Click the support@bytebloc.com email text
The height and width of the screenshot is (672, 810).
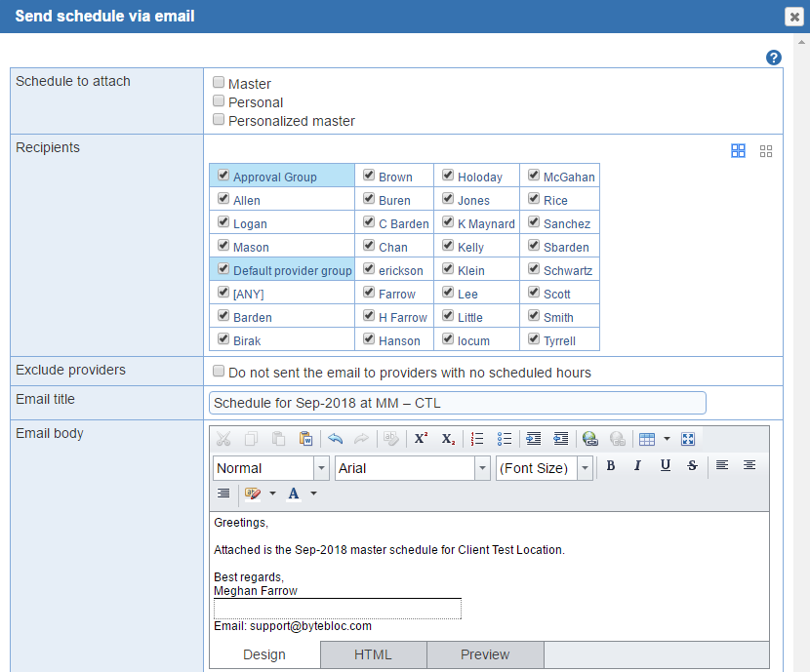(310, 626)
